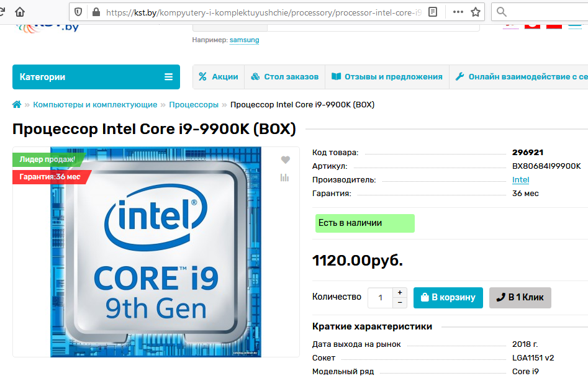Buy with the В 1 Клик button
This screenshot has width=588, height=381.
(x=520, y=298)
